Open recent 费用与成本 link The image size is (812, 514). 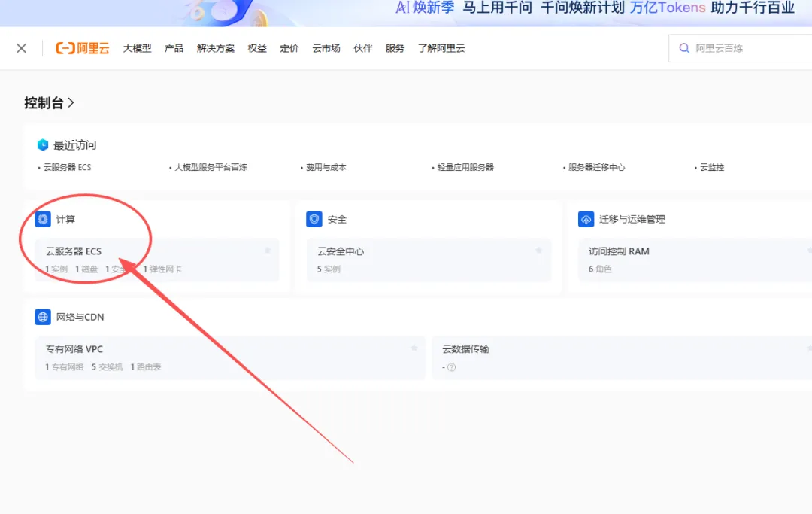pos(326,167)
